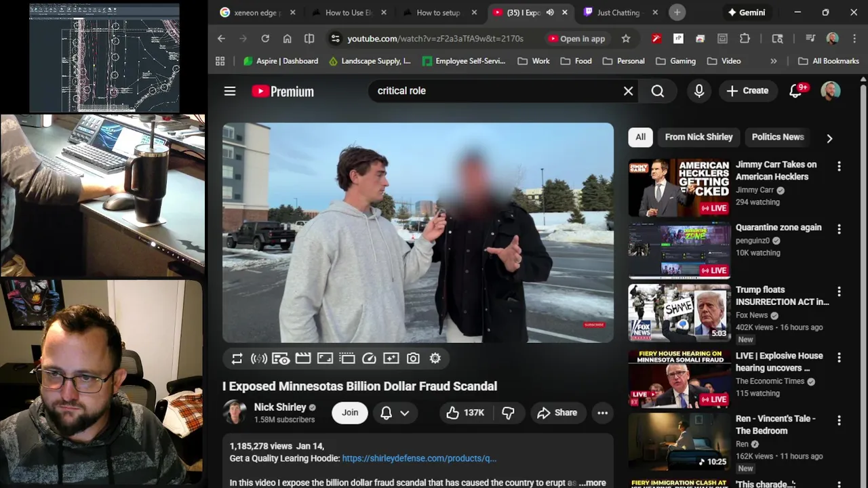Open options for Jimmy Carr video
This screenshot has width=868, height=488.
pyautogui.click(x=839, y=166)
